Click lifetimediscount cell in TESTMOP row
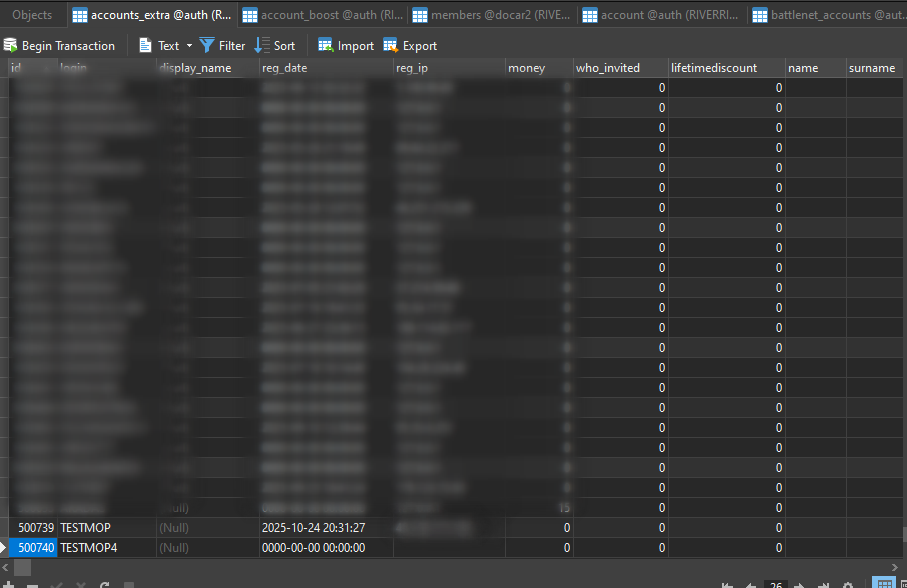 (727, 528)
